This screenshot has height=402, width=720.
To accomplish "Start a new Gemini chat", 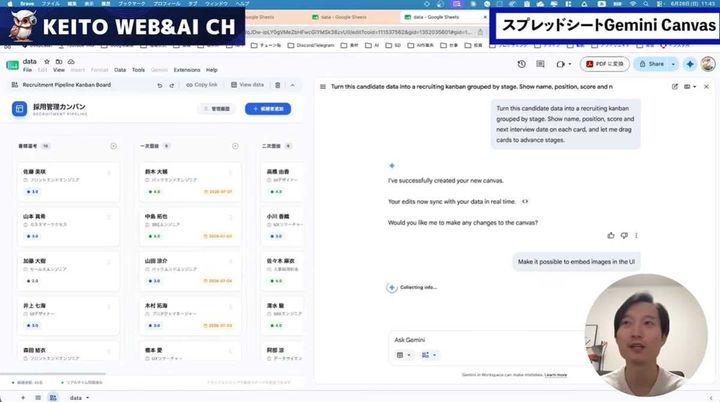I will pos(675,86).
